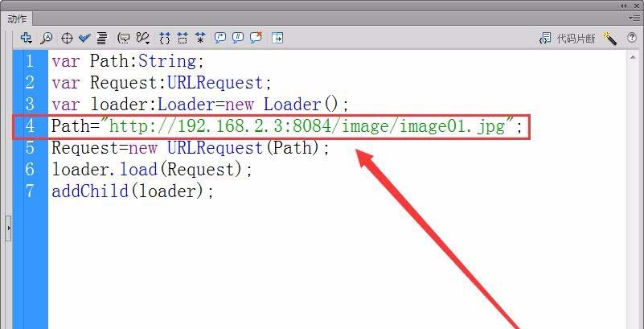Open 代码片断 code snippets
This screenshot has width=644, height=329.
[567, 39]
